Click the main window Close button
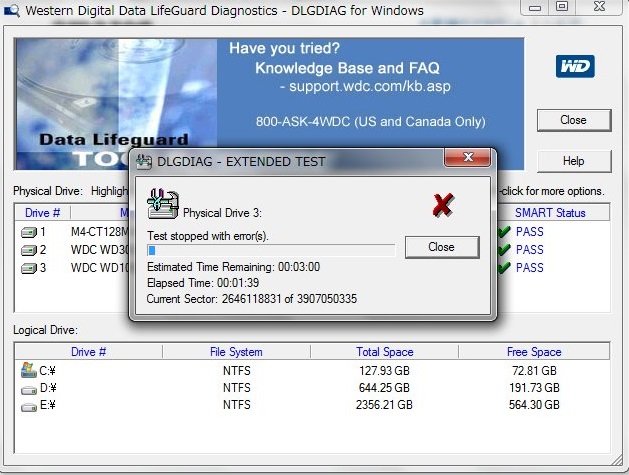The height and width of the screenshot is (475, 629). (574, 120)
